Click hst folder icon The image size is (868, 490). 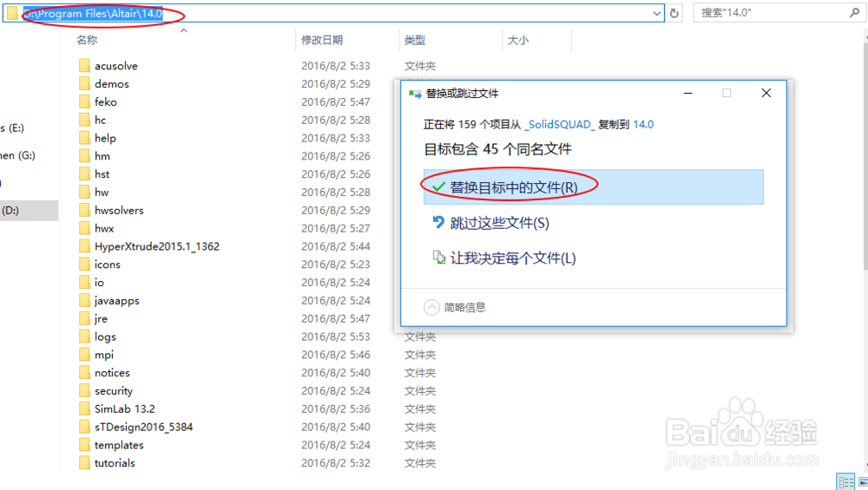[x=84, y=174]
